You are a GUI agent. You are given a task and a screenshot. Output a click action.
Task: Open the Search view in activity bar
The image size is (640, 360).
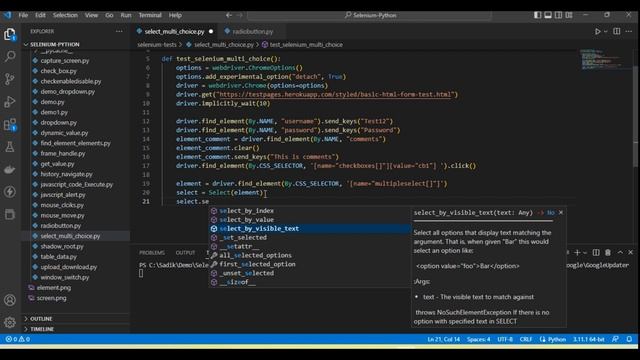(10, 56)
